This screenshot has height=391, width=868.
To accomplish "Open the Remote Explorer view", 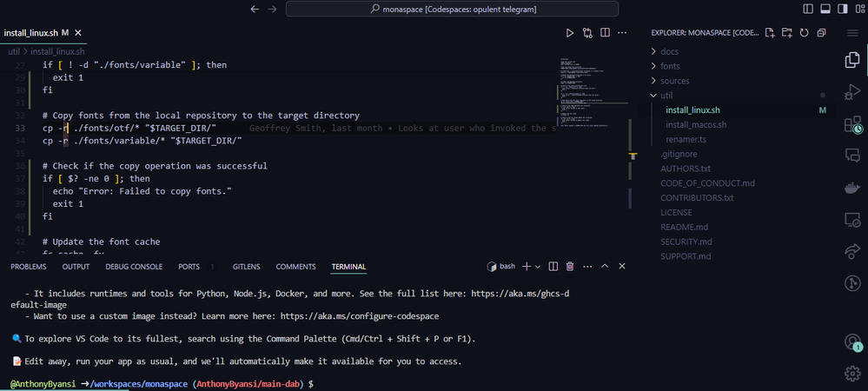I will point(852,220).
